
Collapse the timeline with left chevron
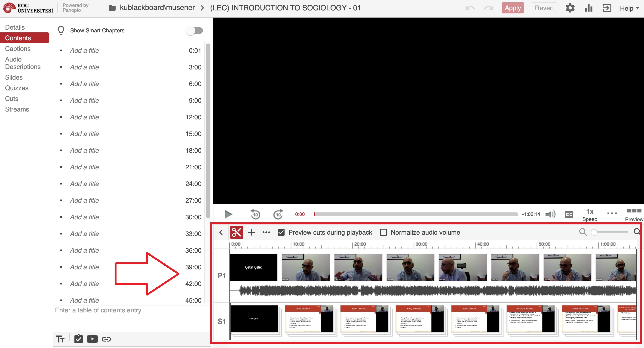221,232
